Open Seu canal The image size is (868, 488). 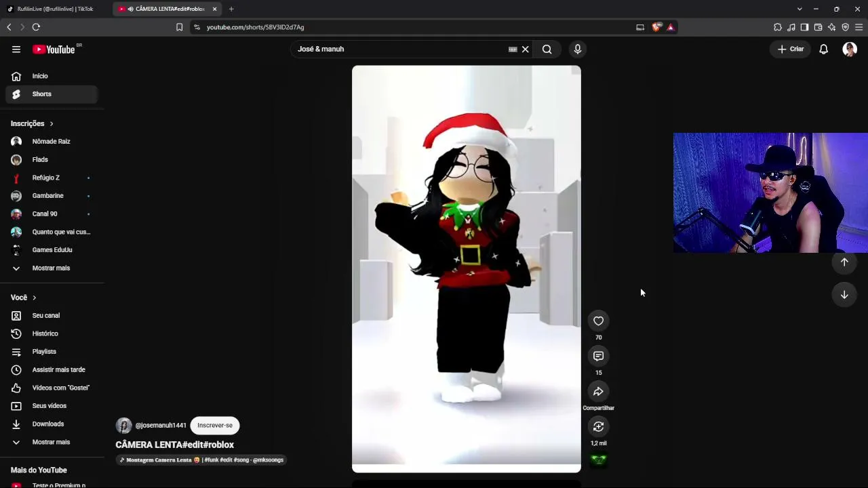(x=52, y=315)
